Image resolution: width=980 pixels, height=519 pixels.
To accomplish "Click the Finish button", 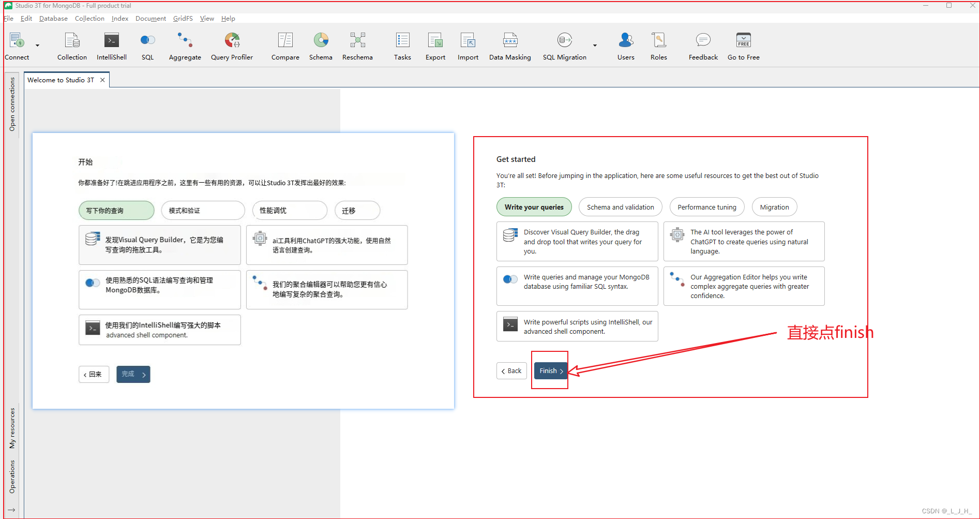I will point(551,370).
